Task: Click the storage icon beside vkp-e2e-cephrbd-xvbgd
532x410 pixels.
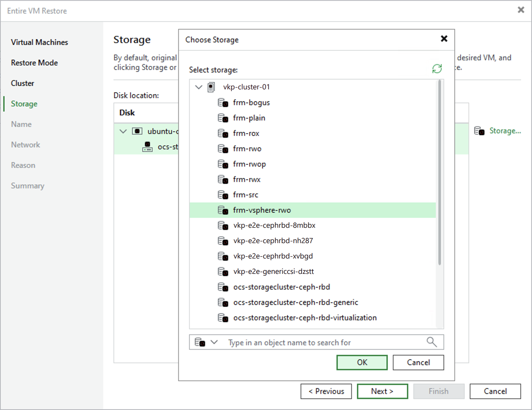Action: 223,257
